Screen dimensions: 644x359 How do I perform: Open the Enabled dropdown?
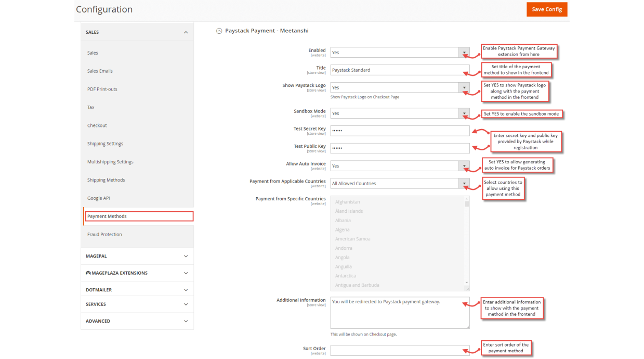[x=400, y=53]
